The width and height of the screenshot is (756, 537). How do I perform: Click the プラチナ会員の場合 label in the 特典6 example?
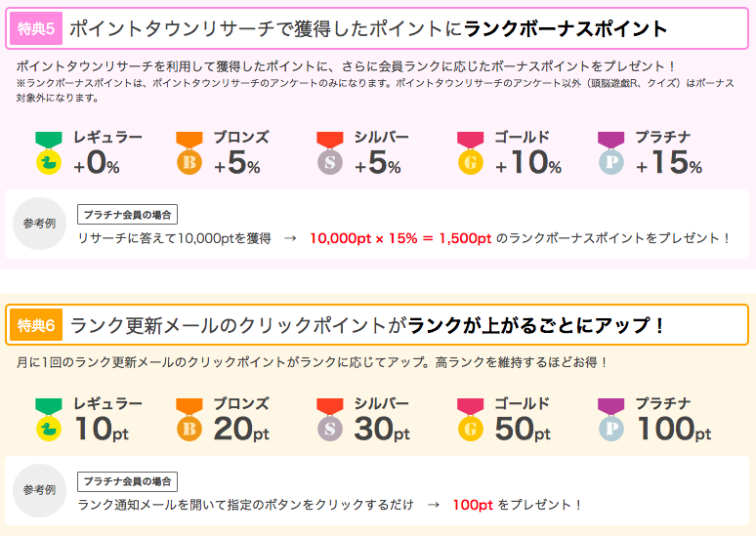[x=127, y=481]
